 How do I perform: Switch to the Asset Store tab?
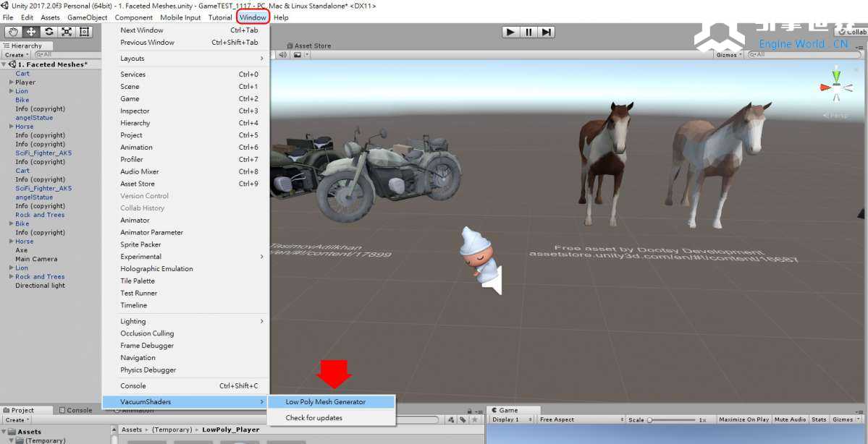click(309, 46)
